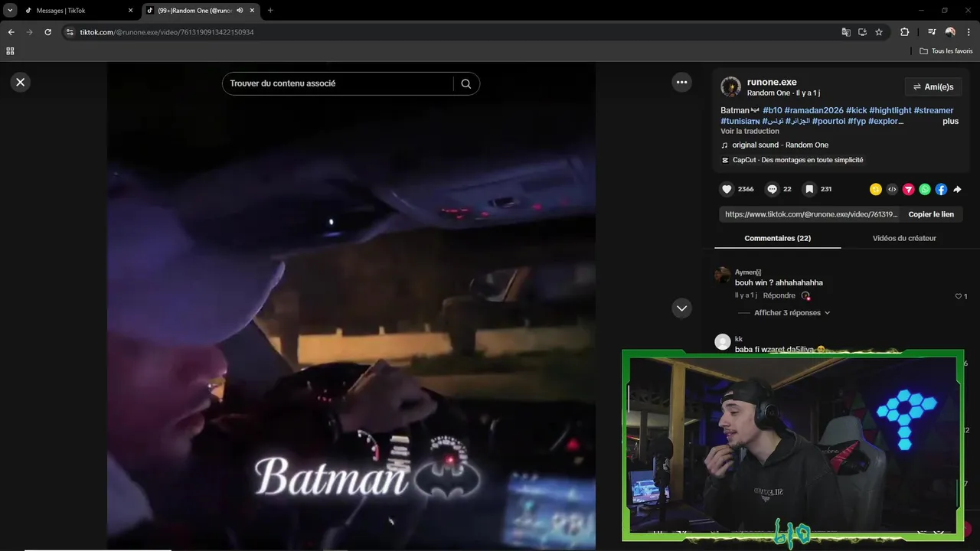Open site info icon in address bar
Image resolution: width=980 pixels, height=551 pixels.
click(70, 32)
